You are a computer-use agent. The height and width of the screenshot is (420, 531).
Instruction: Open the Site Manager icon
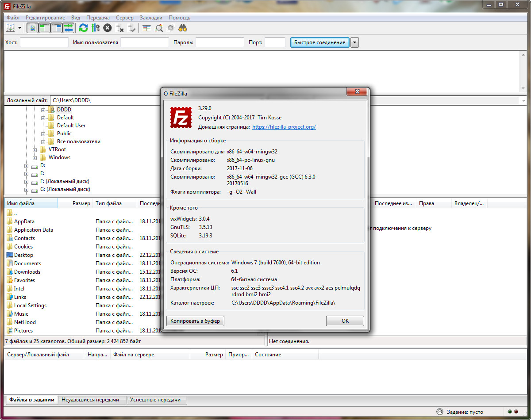11,28
